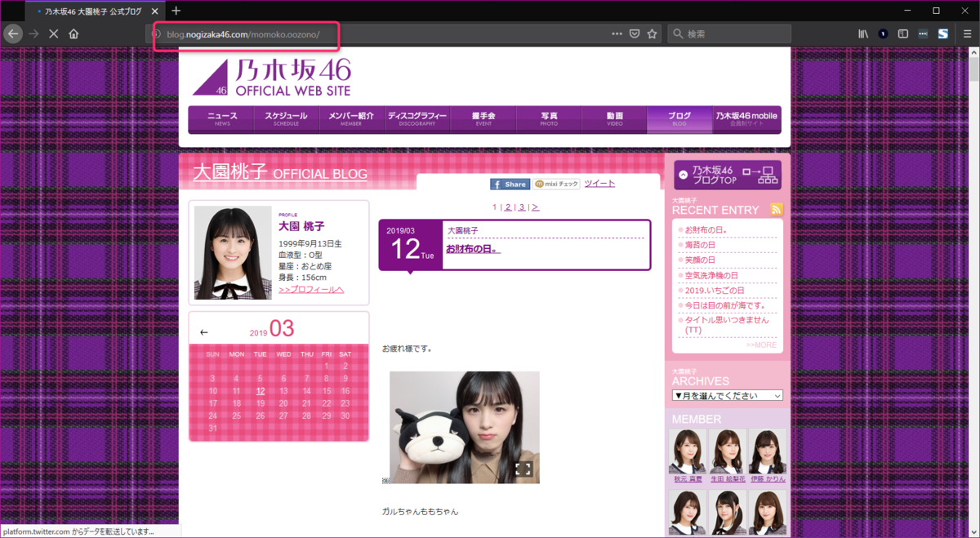Viewport: 980px width, 538px height.
Task: Expand photo with fullscreen icon overlay
Action: tap(523, 469)
